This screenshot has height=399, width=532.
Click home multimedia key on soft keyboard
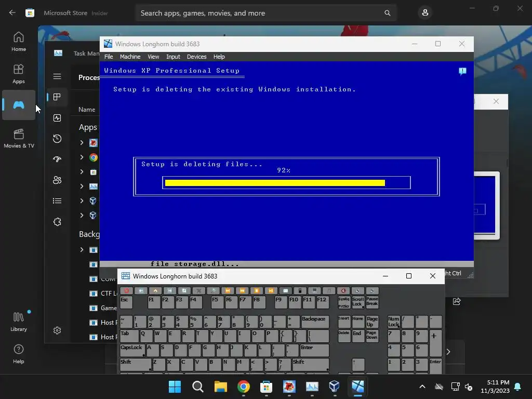pyautogui.click(x=155, y=291)
